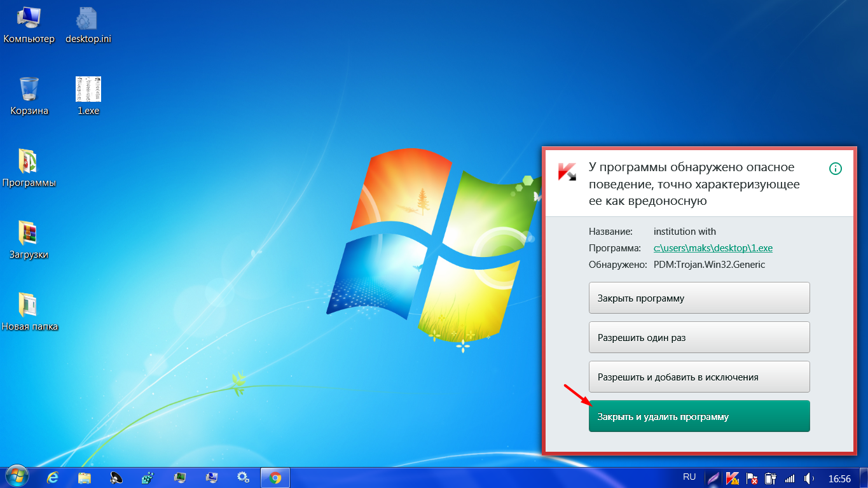Click the info icon in Kaspersky alert
The height and width of the screenshot is (488, 868).
pos(836,169)
